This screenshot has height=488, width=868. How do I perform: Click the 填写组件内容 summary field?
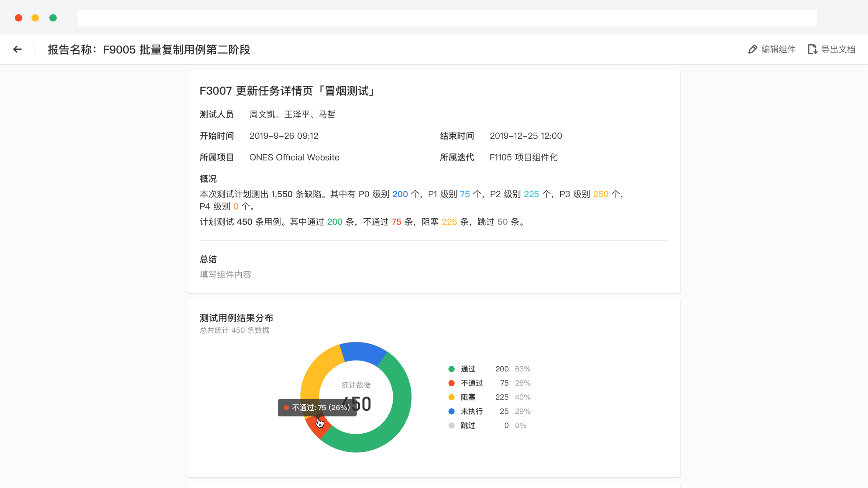[225, 274]
